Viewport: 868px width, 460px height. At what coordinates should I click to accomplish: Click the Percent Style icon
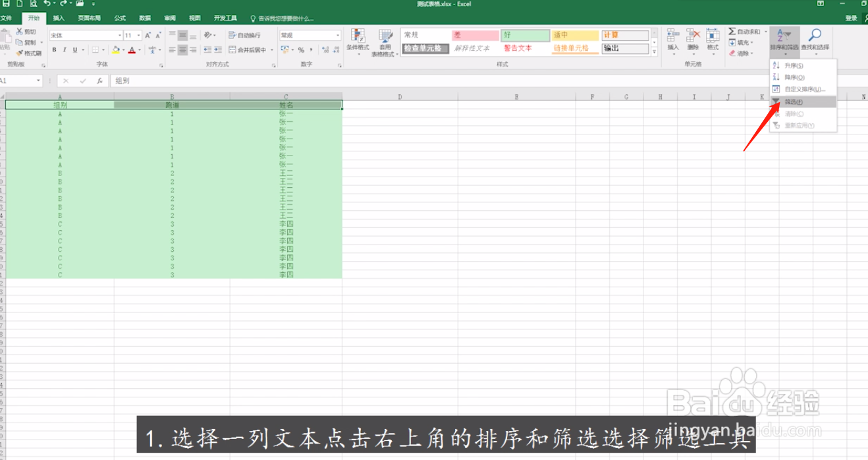coord(301,50)
